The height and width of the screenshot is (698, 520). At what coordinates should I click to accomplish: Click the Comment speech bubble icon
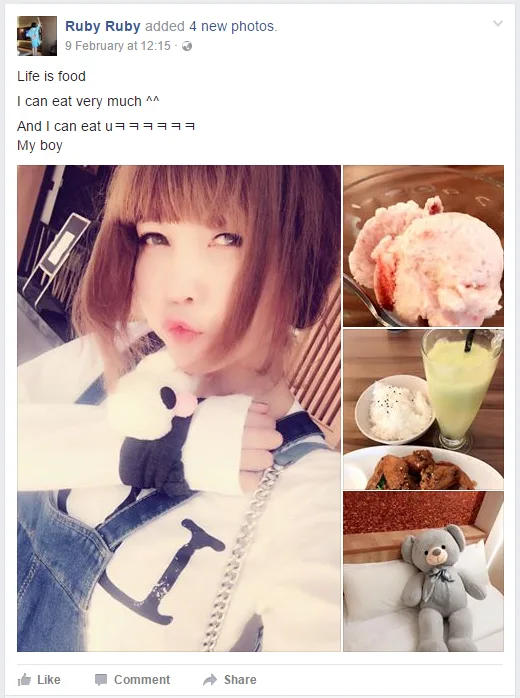pos(101,680)
